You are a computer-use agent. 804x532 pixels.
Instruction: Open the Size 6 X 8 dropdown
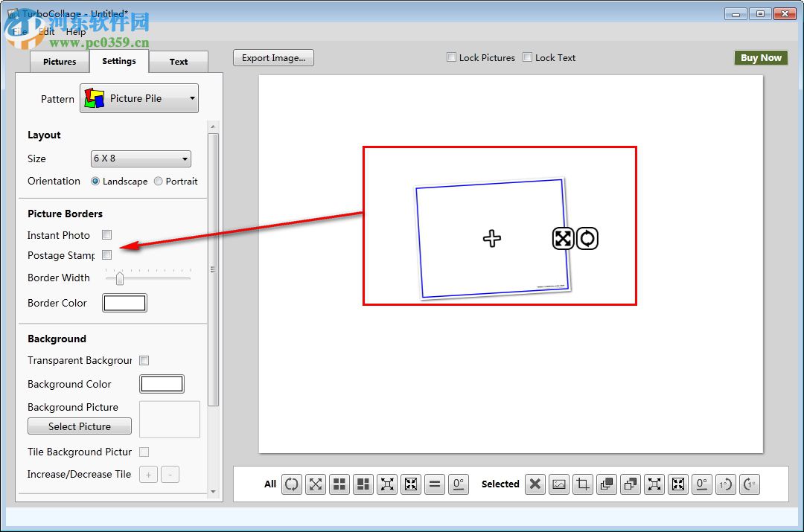click(x=141, y=159)
